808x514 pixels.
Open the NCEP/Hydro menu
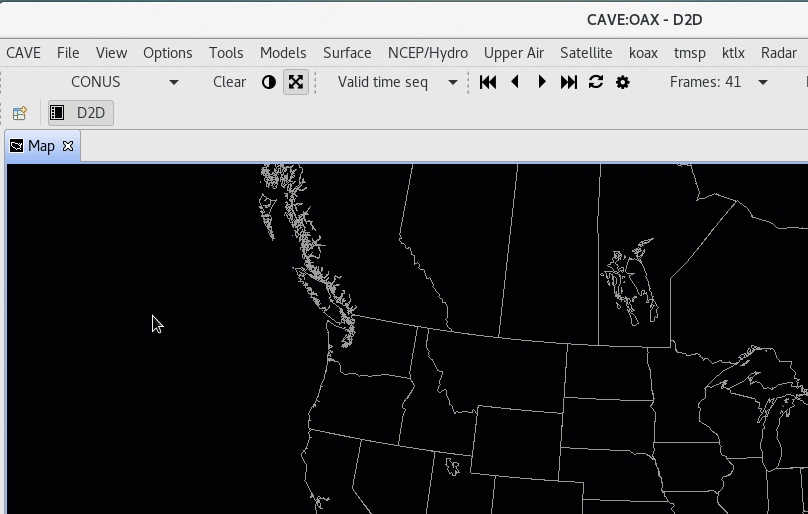tap(428, 53)
